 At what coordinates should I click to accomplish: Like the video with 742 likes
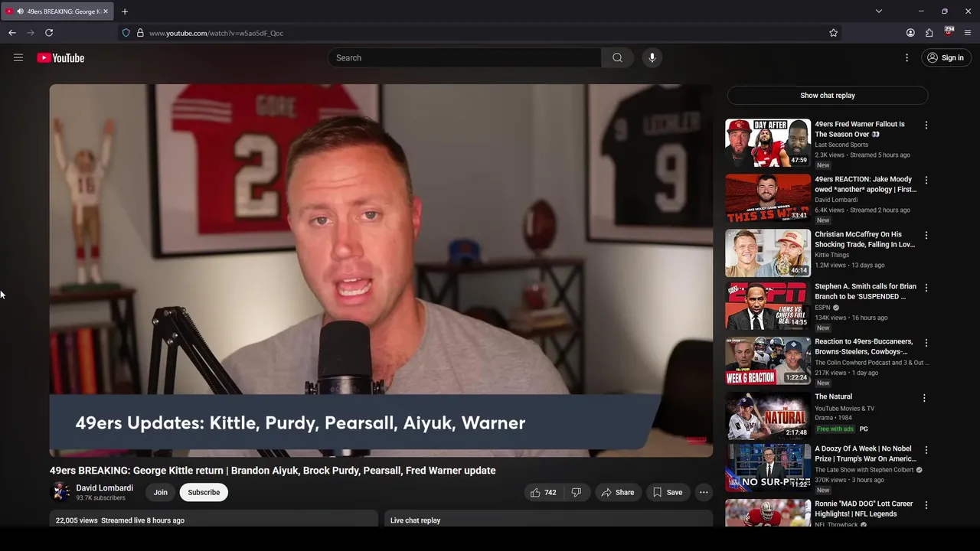tap(544, 492)
